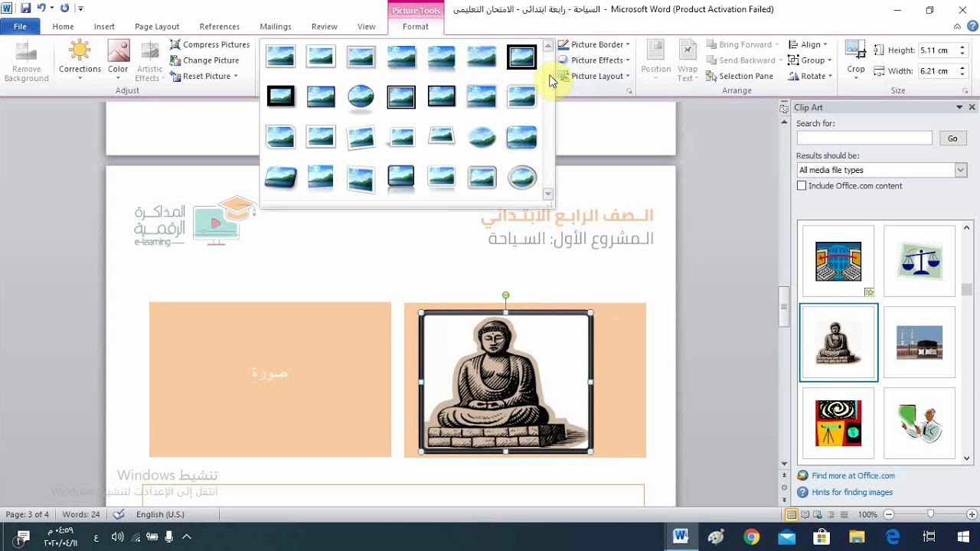Viewport: 980px width, 551px height.
Task: Click Hints for finding images link
Action: tap(852, 492)
